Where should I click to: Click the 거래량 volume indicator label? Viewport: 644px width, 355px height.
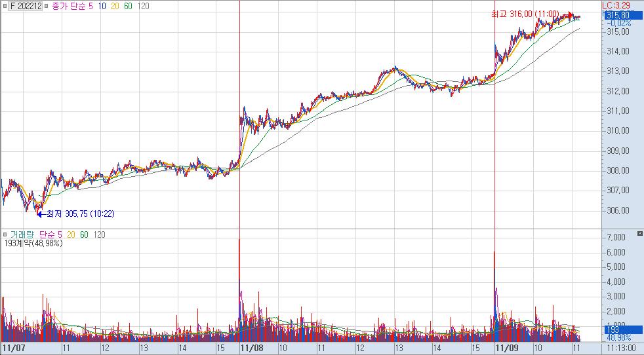point(22,234)
